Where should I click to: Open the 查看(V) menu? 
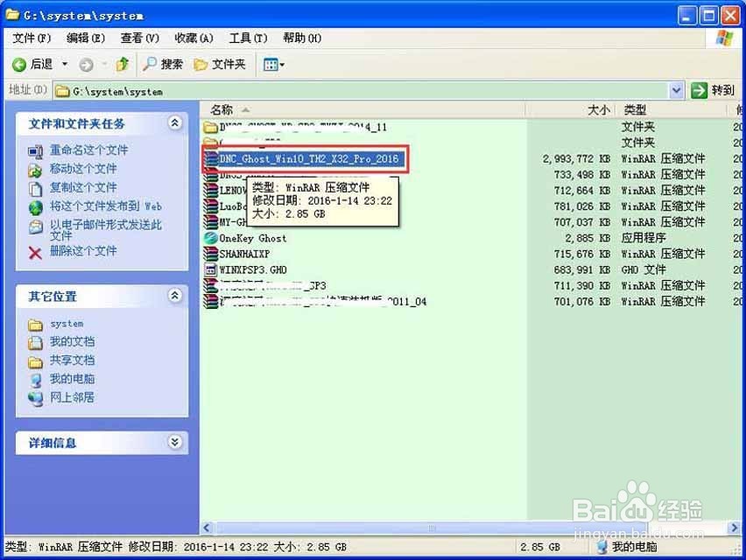[x=140, y=38]
